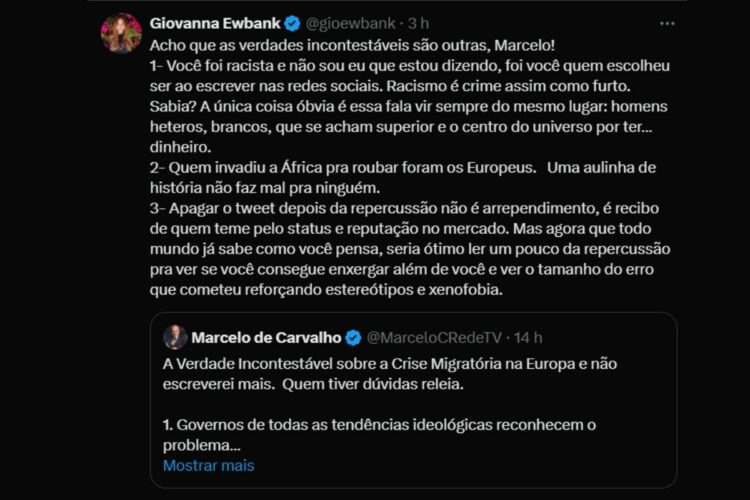
Task: Expand quoted post with "Mostrar mais"
Action: 208,465
